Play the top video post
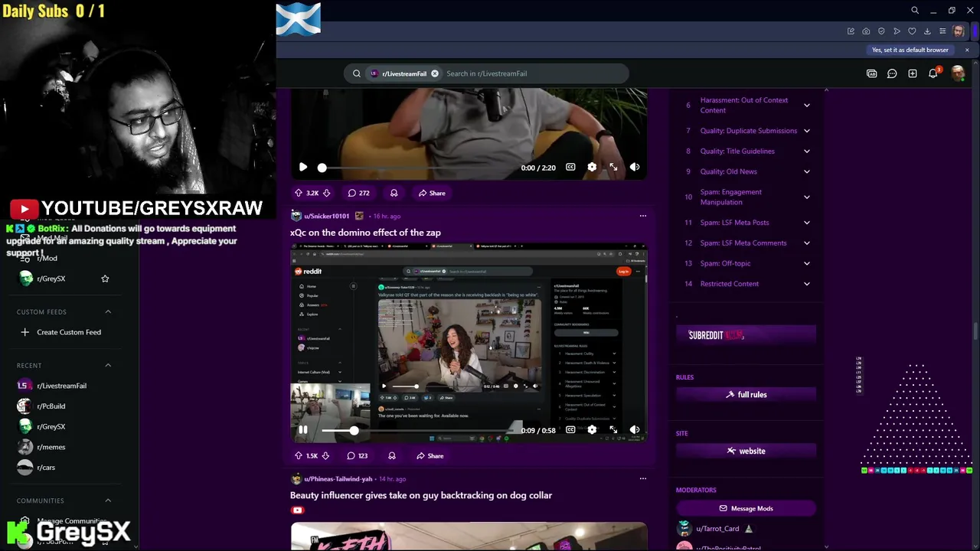 click(x=303, y=167)
